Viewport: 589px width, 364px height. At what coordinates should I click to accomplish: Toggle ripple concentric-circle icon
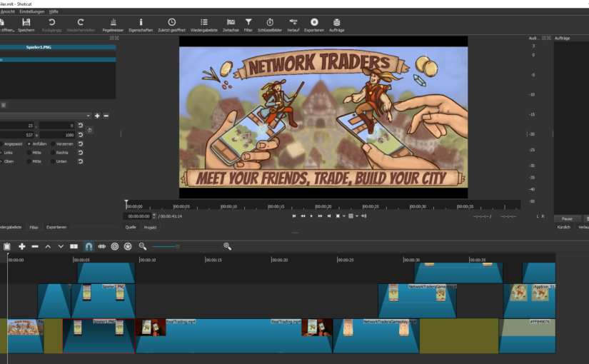(x=115, y=246)
